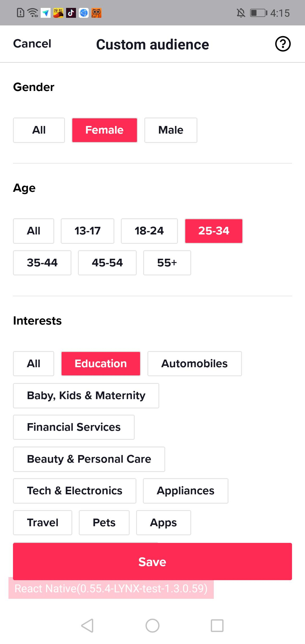Choose the 18-24 age range
This screenshot has height=644, width=305.
coord(149,231)
